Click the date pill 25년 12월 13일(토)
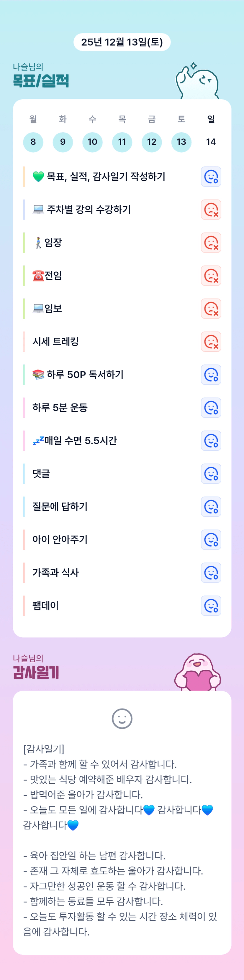The height and width of the screenshot is (980, 244). tap(122, 42)
